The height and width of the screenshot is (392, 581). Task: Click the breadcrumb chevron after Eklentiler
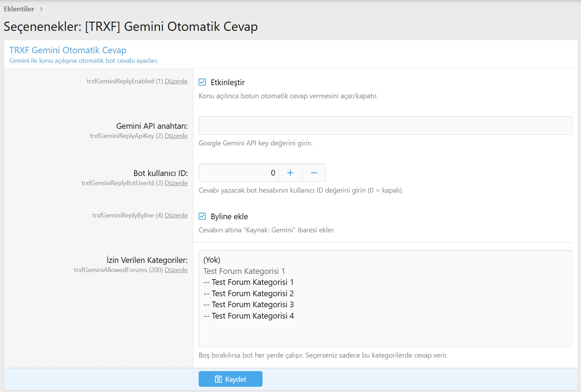[41, 9]
